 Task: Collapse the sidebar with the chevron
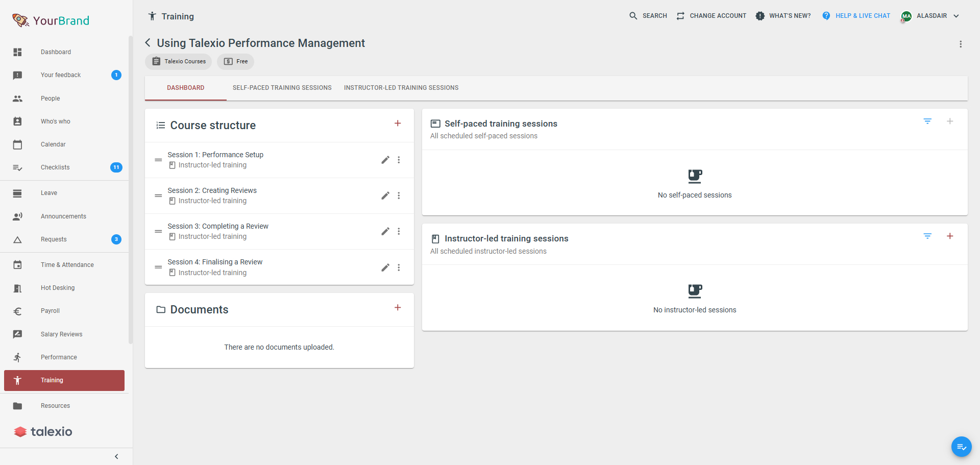click(116, 456)
